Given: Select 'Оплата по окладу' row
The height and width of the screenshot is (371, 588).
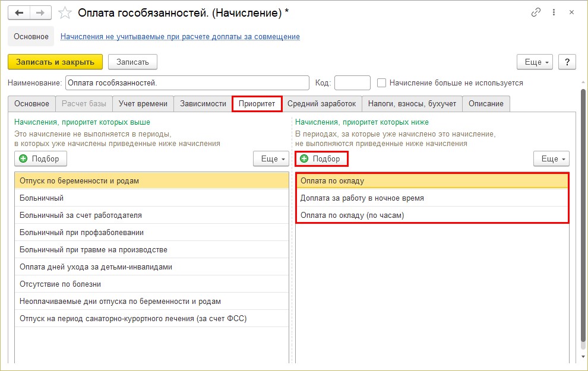Looking at the screenshot, I should click(432, 180).
